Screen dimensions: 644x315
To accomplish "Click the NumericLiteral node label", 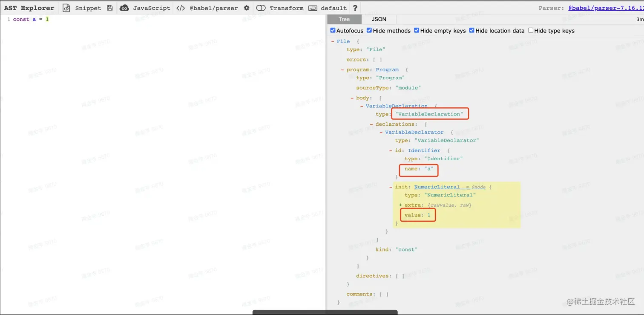I will pos(437,187).
